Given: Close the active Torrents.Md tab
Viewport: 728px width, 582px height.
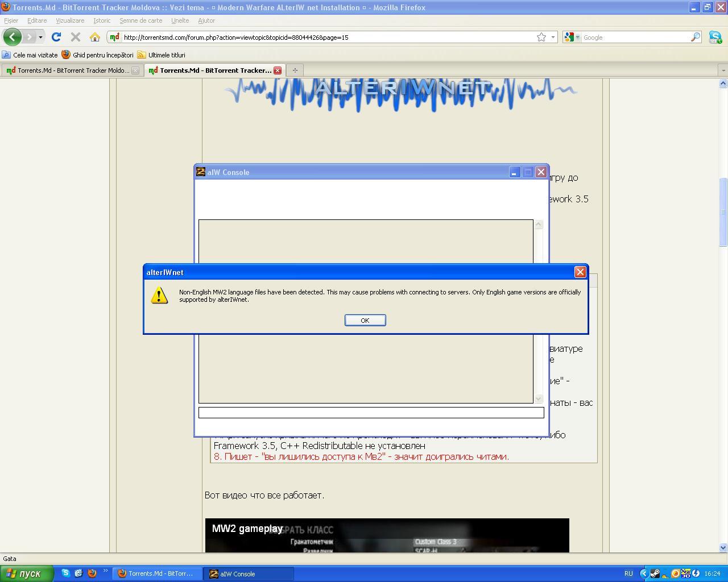Looking at the screenshot, I should click(278, 70).
